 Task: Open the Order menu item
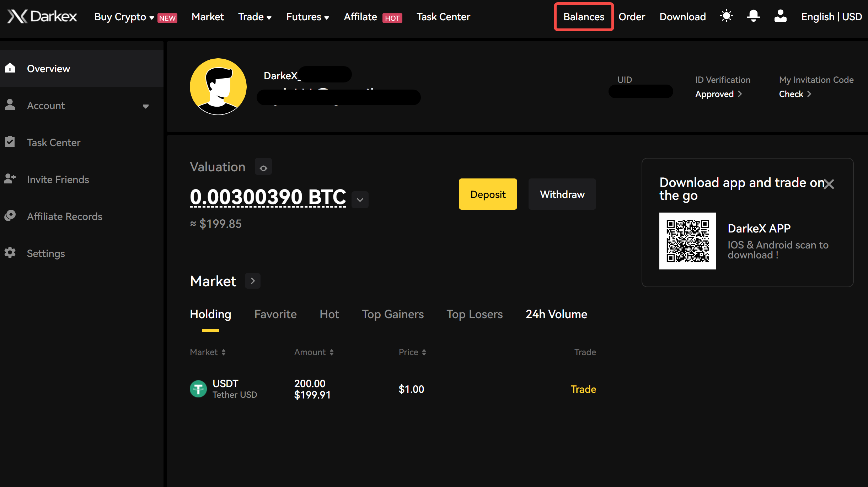click(x=632, y=17)
